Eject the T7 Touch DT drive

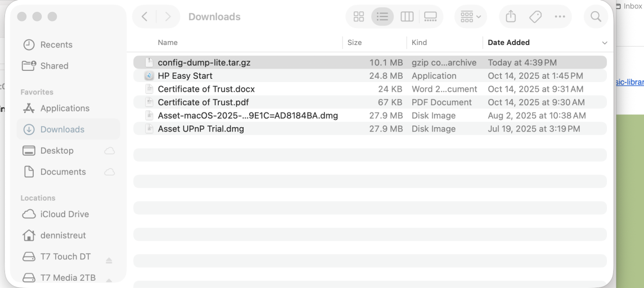[109, 260]
